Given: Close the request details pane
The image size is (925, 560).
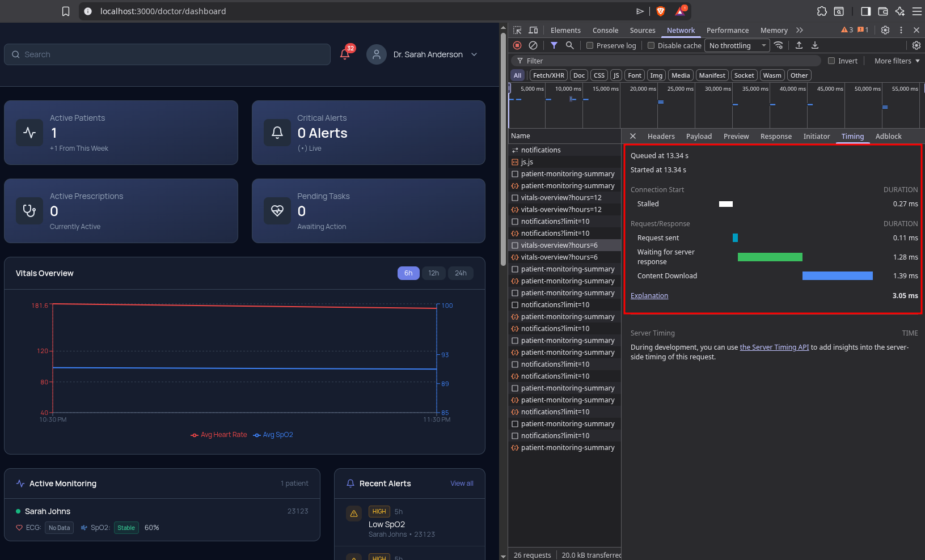Looking at the screenshot, I should (633, 136).
